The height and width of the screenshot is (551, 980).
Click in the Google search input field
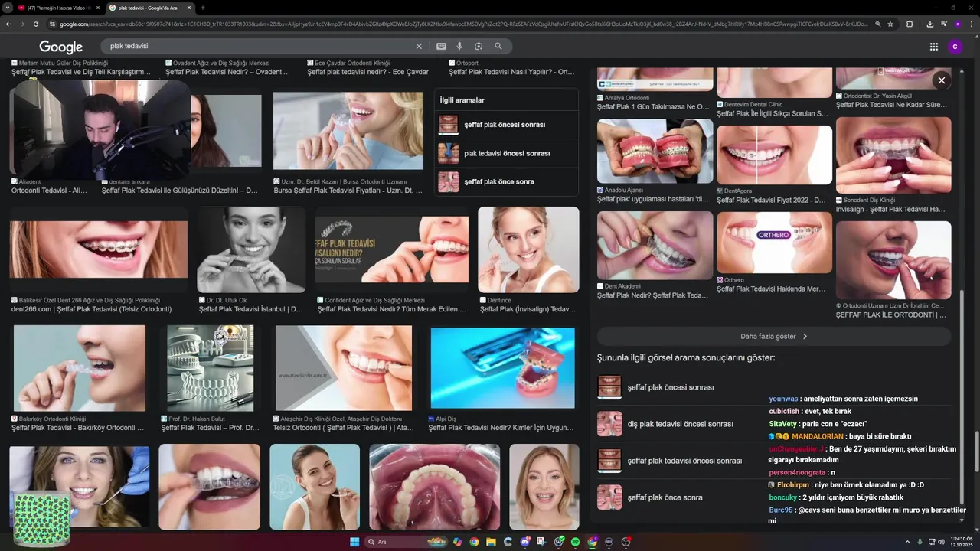[x=260, y=46]
